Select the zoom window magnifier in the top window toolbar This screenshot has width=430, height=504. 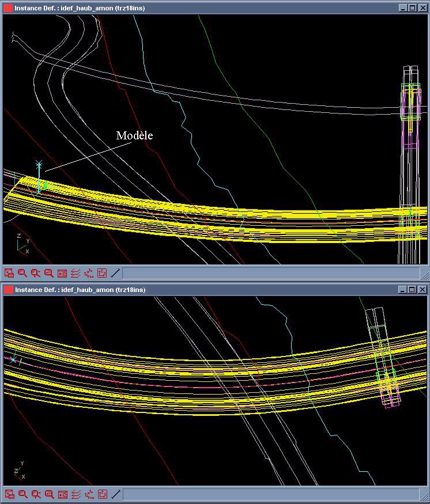point(22,273)
